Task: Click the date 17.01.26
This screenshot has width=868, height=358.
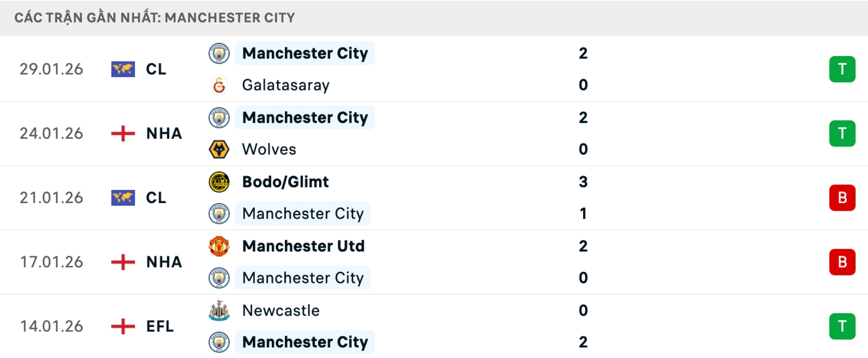Action: click(52, 262)
